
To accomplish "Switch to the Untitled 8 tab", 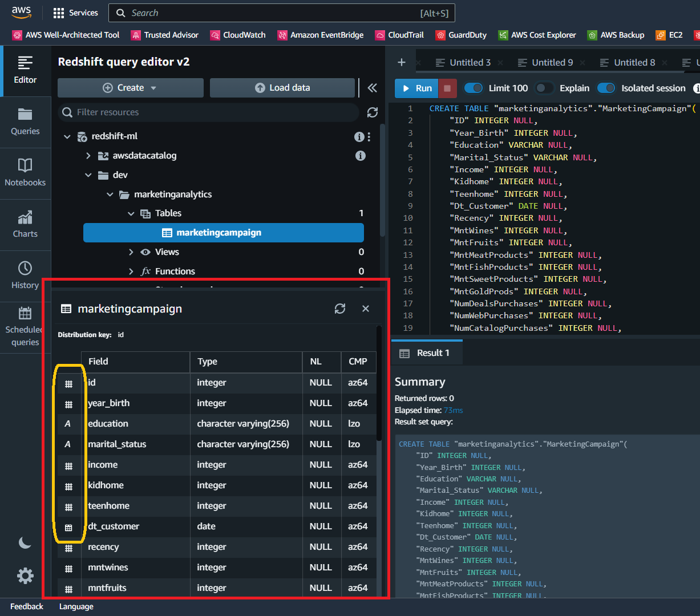I will [x=628, y=62].
